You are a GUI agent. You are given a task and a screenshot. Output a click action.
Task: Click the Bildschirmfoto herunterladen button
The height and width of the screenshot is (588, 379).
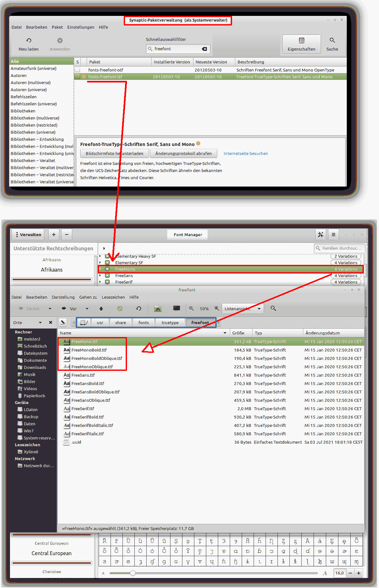[114, 154]
